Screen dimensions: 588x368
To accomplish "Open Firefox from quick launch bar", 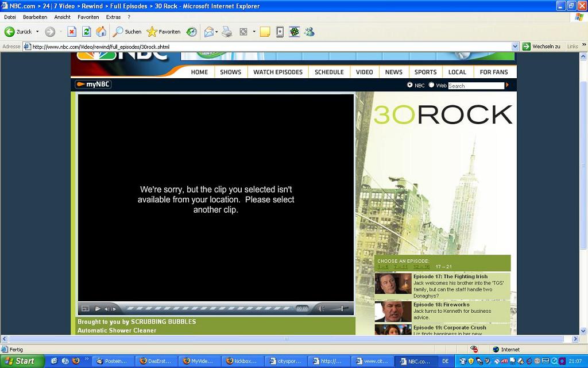I will tap(76, 361).
